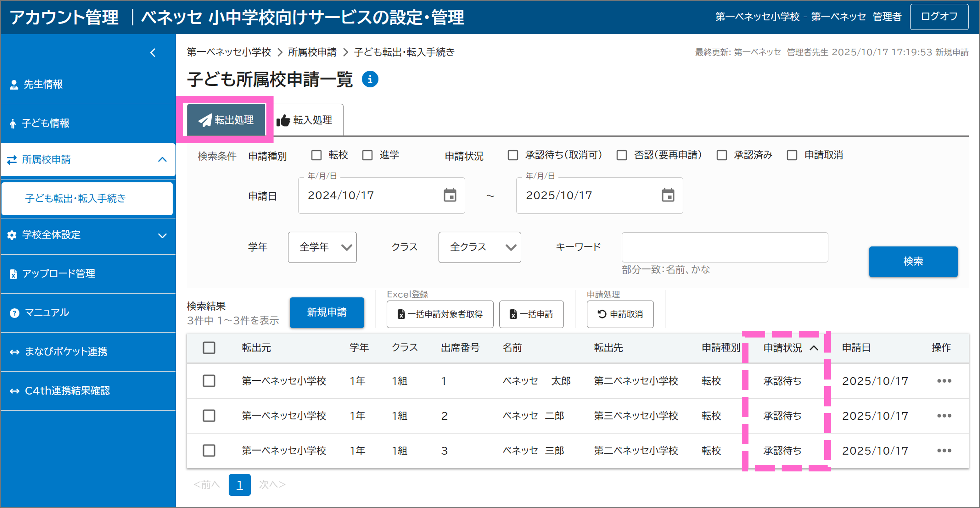Open the calendar icon in the start date field
Image resolution: width=980 pixels, height=508 pixels.
click(x=450, y=196)
